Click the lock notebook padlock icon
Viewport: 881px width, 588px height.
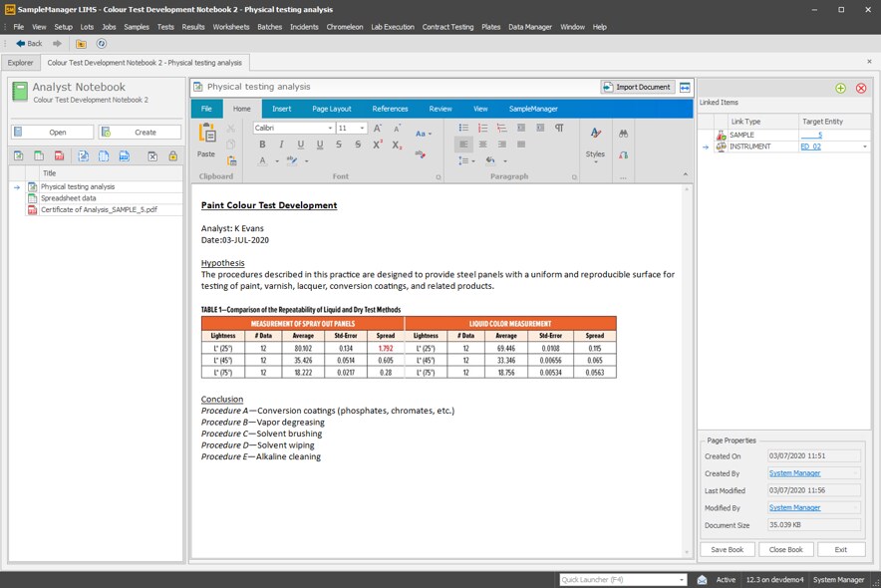(x=172, y=156)
